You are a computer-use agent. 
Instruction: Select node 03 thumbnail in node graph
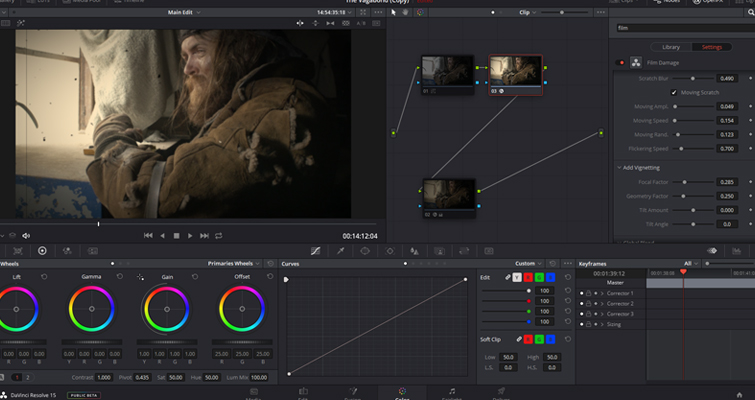tap(516, 72)
